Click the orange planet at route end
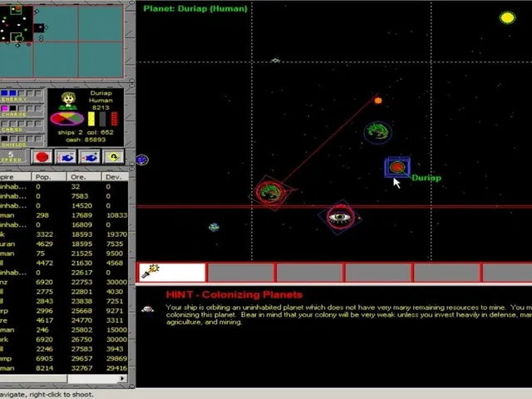Image resolution: width=532 pixels, height=399 pixels. tap(378, 101)
